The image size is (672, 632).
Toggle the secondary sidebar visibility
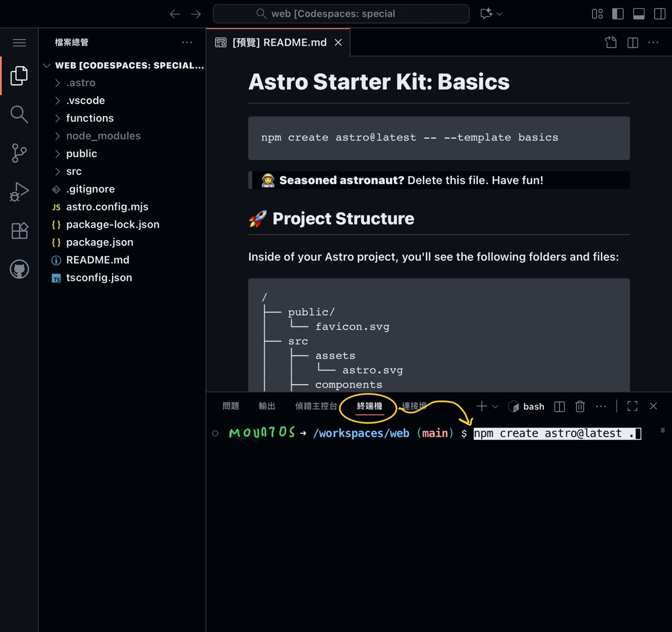point(660,14)
